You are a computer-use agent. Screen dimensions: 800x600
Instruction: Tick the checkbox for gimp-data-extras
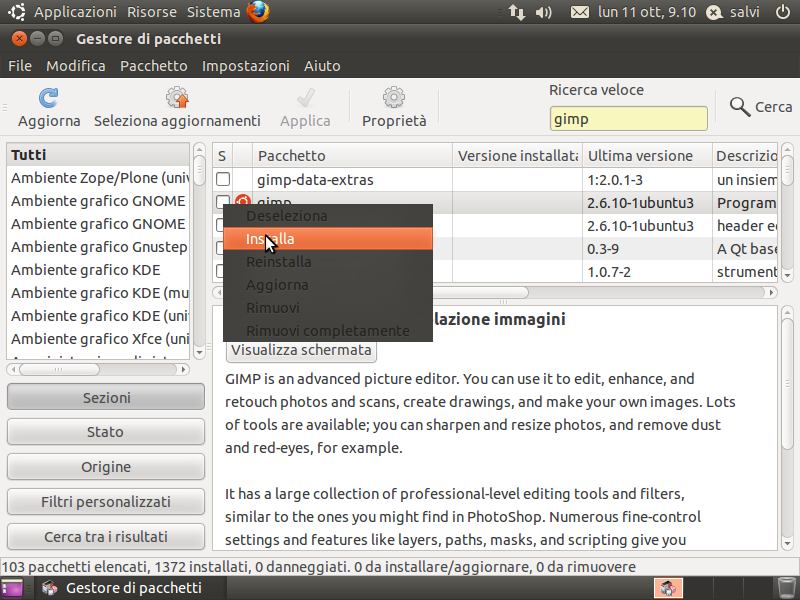tap(223, 180)
